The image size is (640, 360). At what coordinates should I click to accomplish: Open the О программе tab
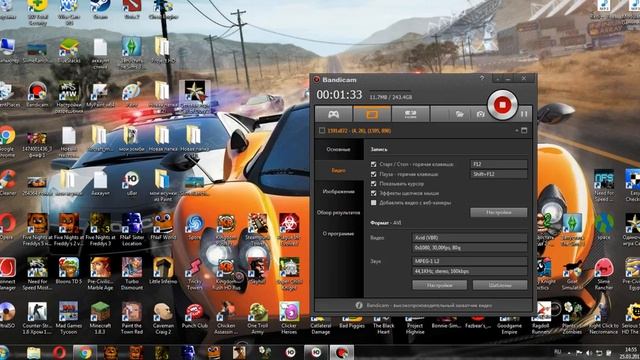click(x=338, y=234)
